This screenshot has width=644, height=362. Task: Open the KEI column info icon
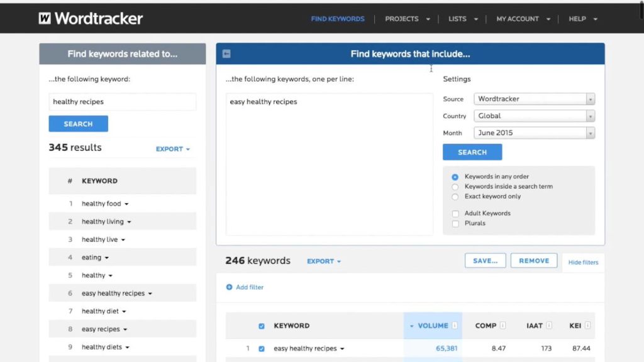(588, 326)
